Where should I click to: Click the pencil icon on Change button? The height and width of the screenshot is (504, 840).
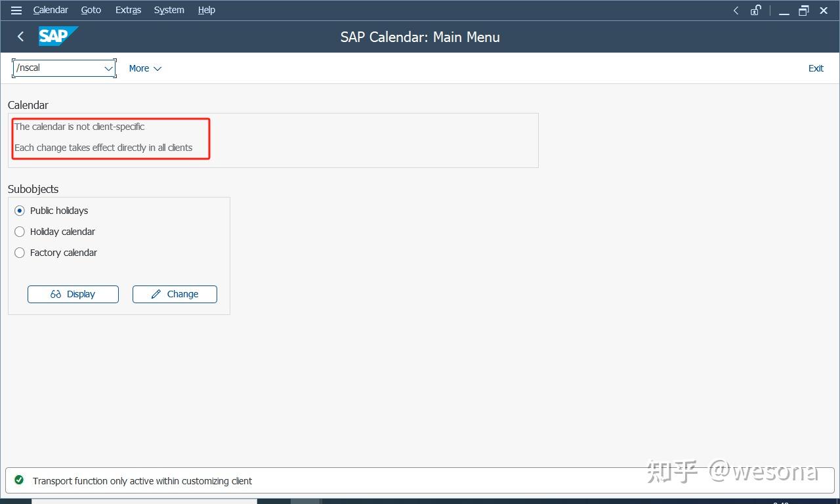point(155,294)
